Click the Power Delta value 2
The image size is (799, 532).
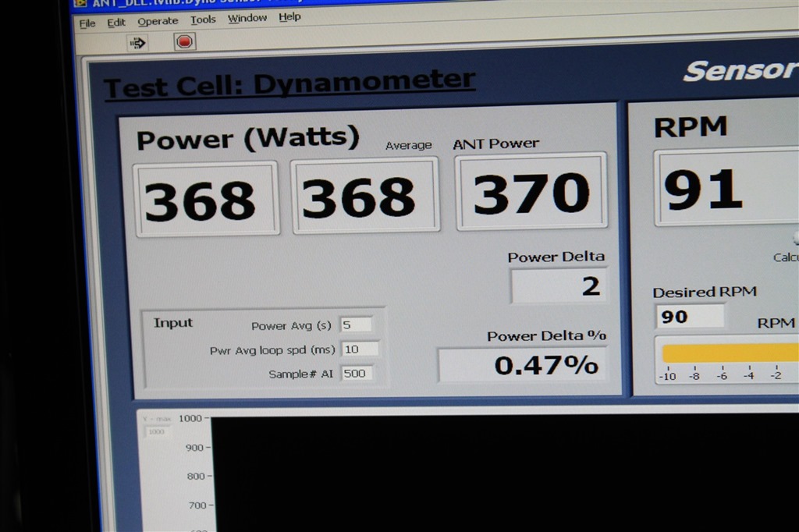[x=559, y=286]
